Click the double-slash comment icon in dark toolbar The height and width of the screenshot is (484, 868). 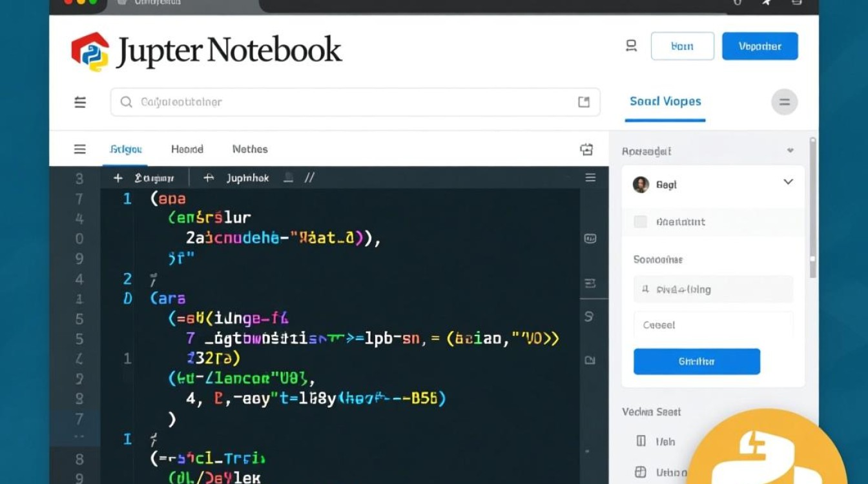309,178
